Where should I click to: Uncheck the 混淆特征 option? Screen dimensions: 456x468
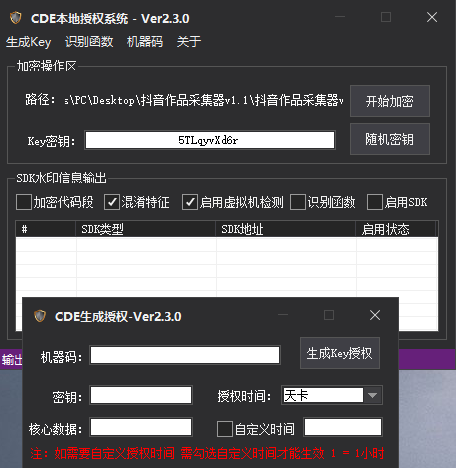[112, 202]
